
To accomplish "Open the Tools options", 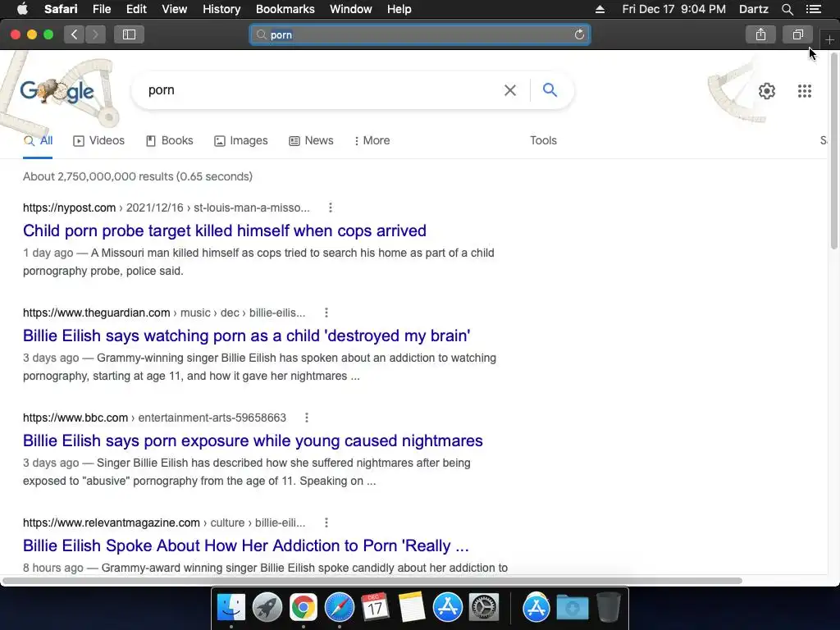I will 543,140.
